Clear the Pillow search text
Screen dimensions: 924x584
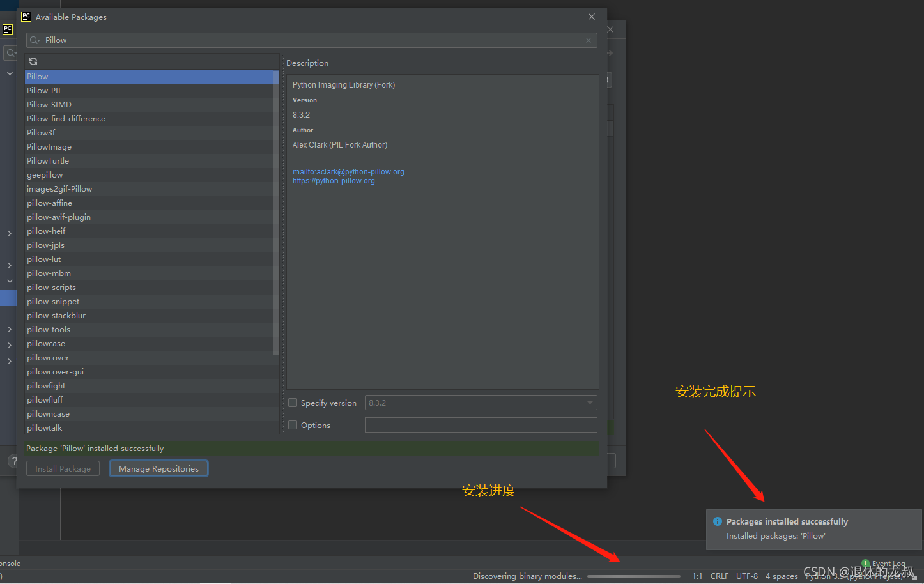588,40
